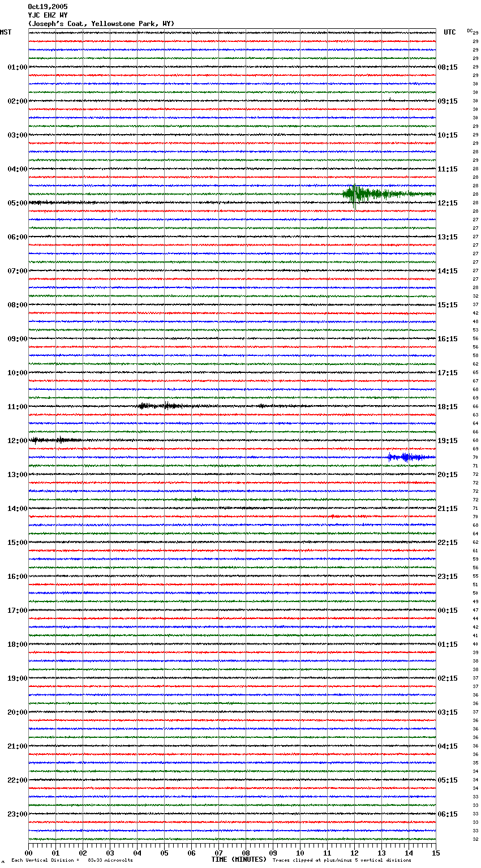Select the 14:00 MST time label
481x868 pixels.
[x=18, y=509]
